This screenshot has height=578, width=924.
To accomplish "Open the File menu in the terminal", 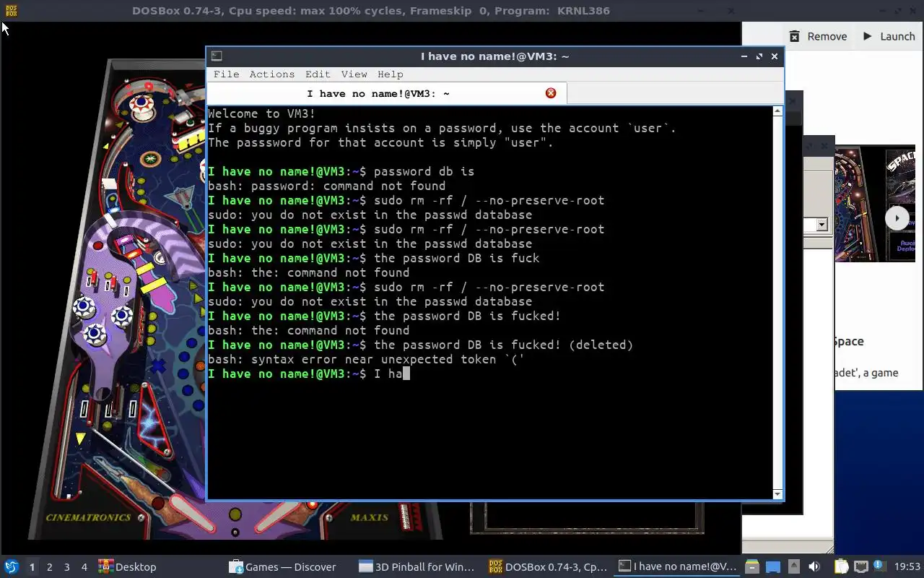I will tap(226, 74).
